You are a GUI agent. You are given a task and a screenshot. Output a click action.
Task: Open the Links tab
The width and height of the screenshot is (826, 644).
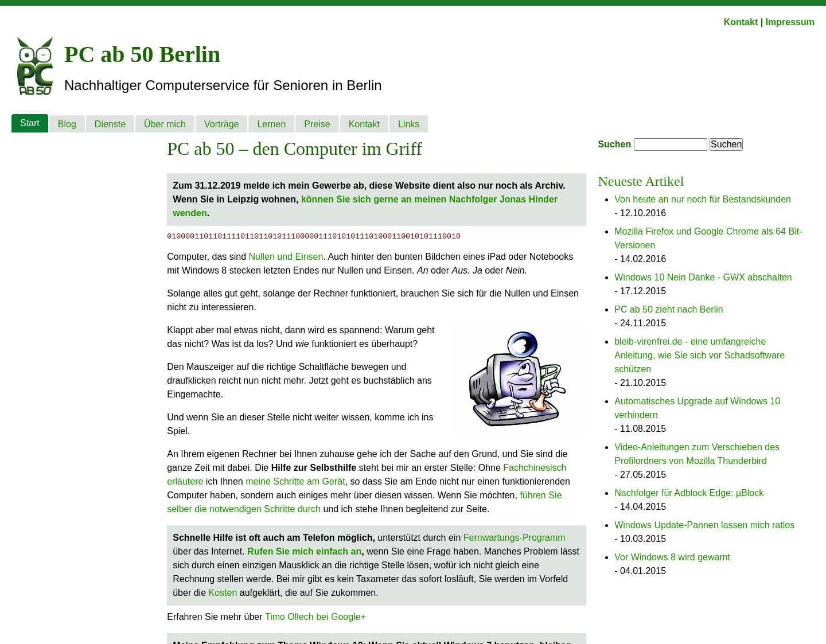click(408, 124)
